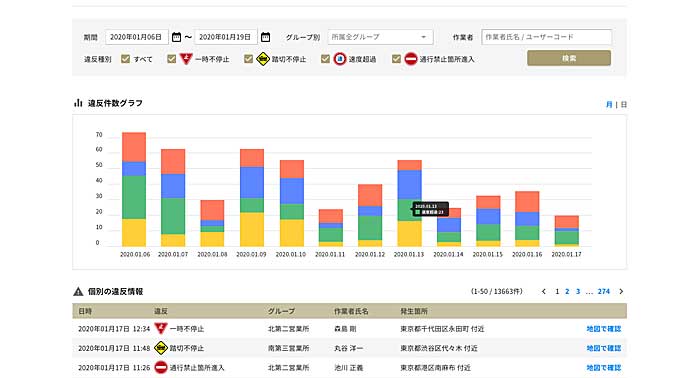700x378 pixels.
Task: Click the 踏切不停止 sign icon in filters
Action: coord(263,58)
